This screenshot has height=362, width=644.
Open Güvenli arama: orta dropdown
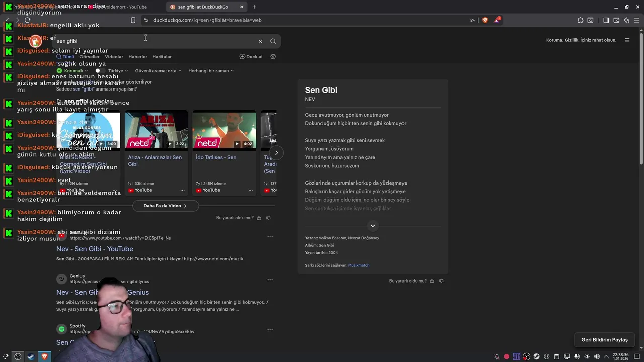(158, 71)
